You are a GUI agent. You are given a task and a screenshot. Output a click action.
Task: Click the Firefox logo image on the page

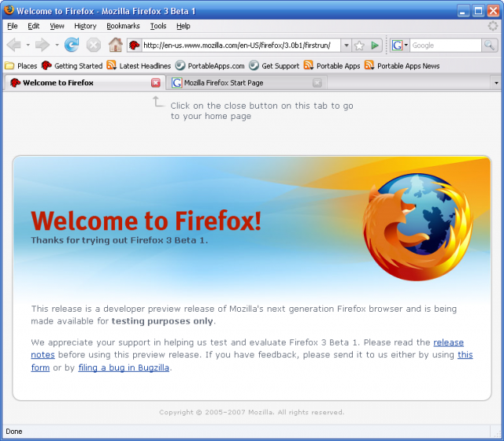click(x=417, y=227)
